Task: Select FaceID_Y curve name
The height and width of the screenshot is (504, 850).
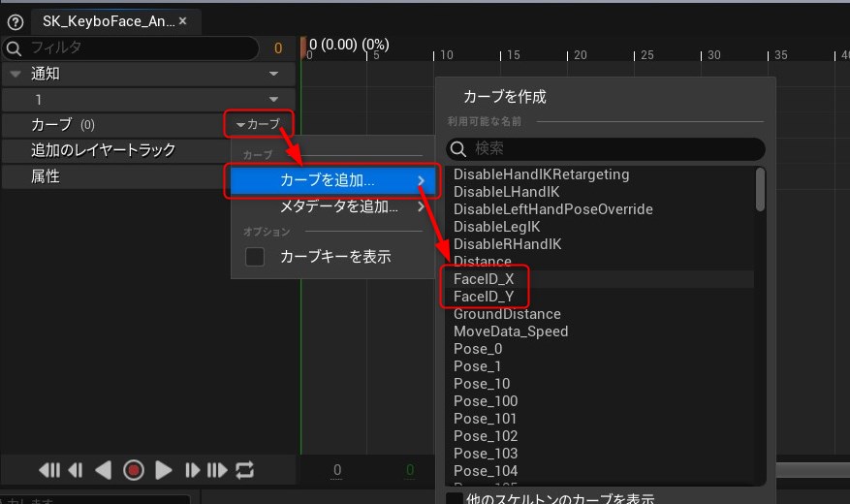Action: tap(484, 297)
